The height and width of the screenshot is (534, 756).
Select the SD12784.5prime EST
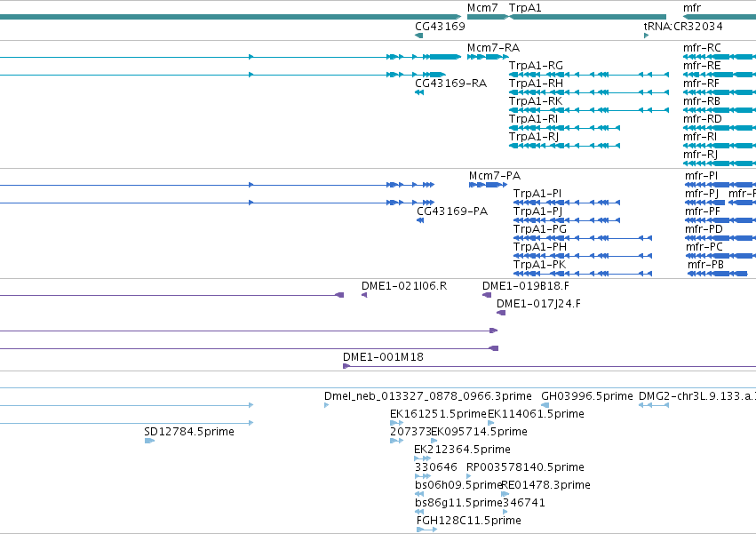coord(149,441)
